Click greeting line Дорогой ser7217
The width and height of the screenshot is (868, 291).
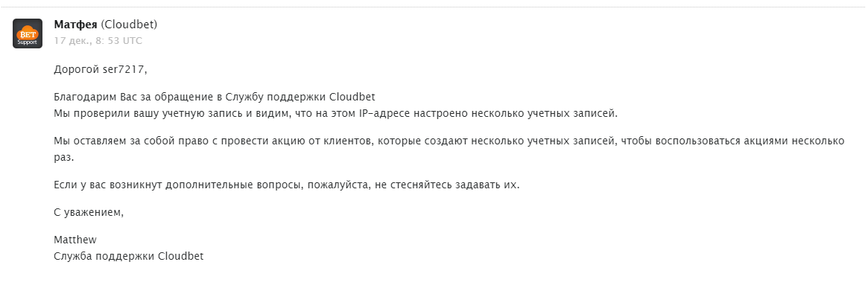[x=101, y=69]
